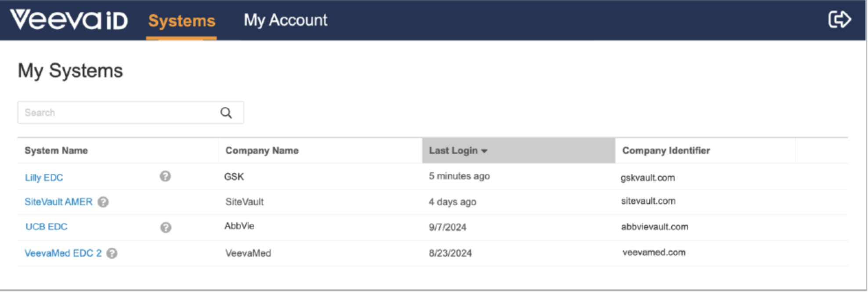Sort by Company Name column header
The height and width of the screenshot is (292, 868).
262,151
